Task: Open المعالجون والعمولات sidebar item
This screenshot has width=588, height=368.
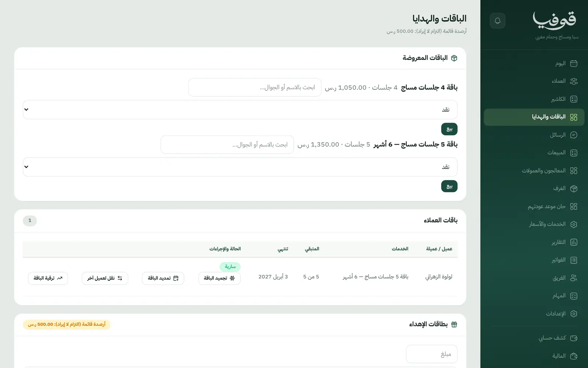Action: [x=534, y=171]
